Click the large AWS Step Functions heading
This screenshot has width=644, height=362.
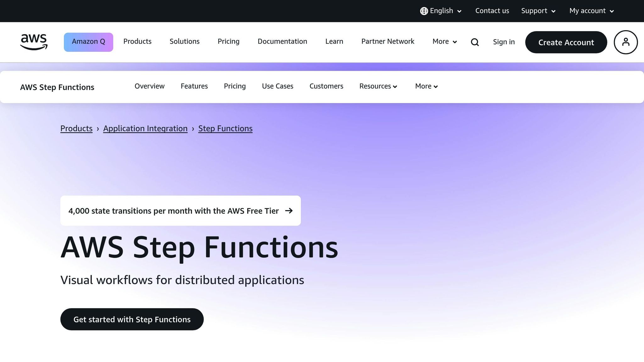(199, 248)
